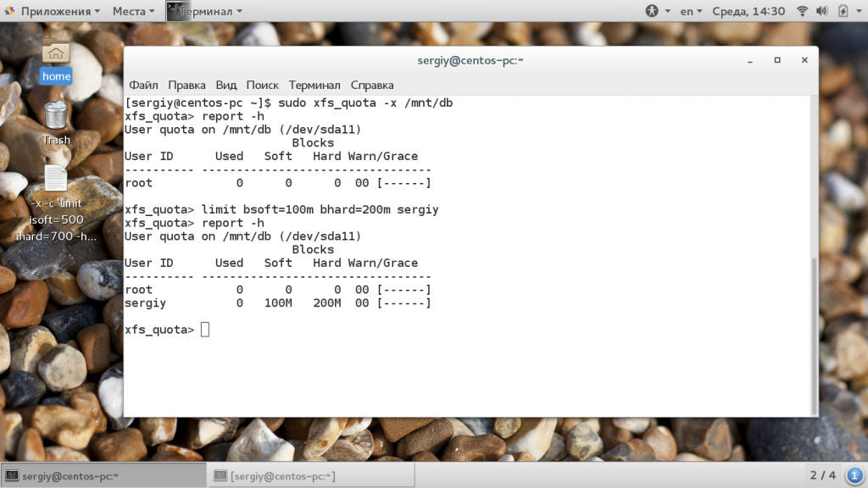Viewport: 868px width, 488px height.
Task: Click the 2 / 4 workspace switcher
Action: (x=823, y=475)
